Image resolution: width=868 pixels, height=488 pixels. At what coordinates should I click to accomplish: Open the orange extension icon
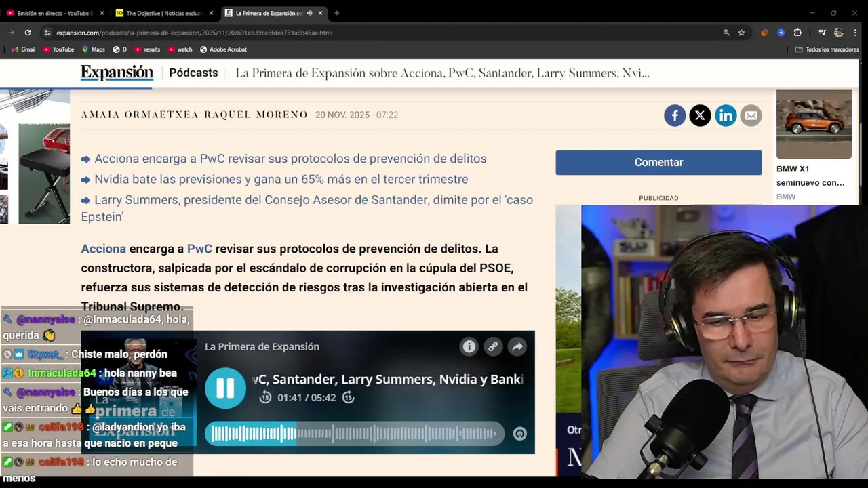click(x=764, y=33)
